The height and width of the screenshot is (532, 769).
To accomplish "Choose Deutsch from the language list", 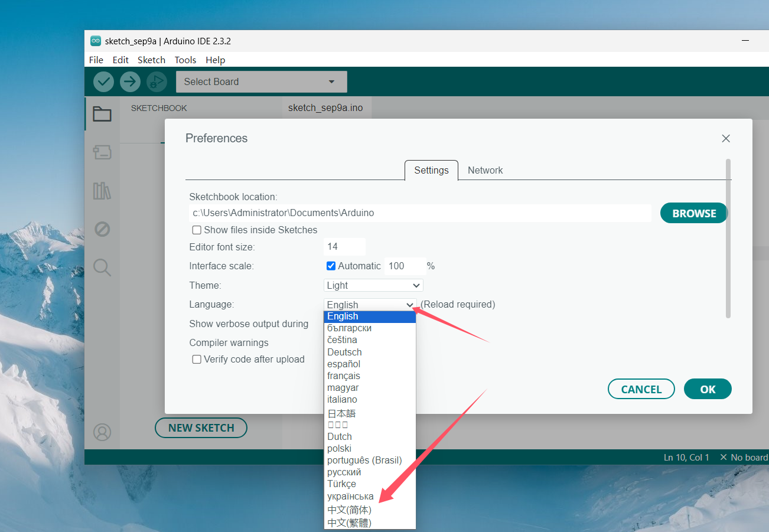I will pos(370,352).
